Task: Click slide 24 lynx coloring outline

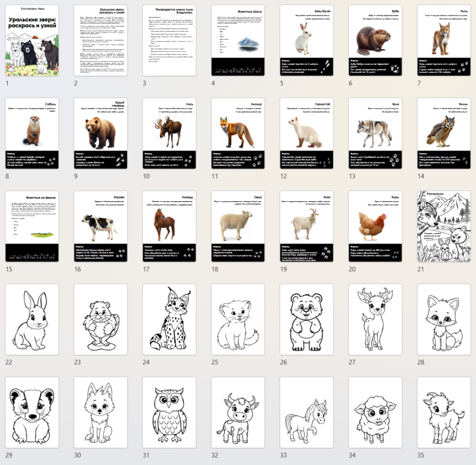Action: (x=169, y=320)
